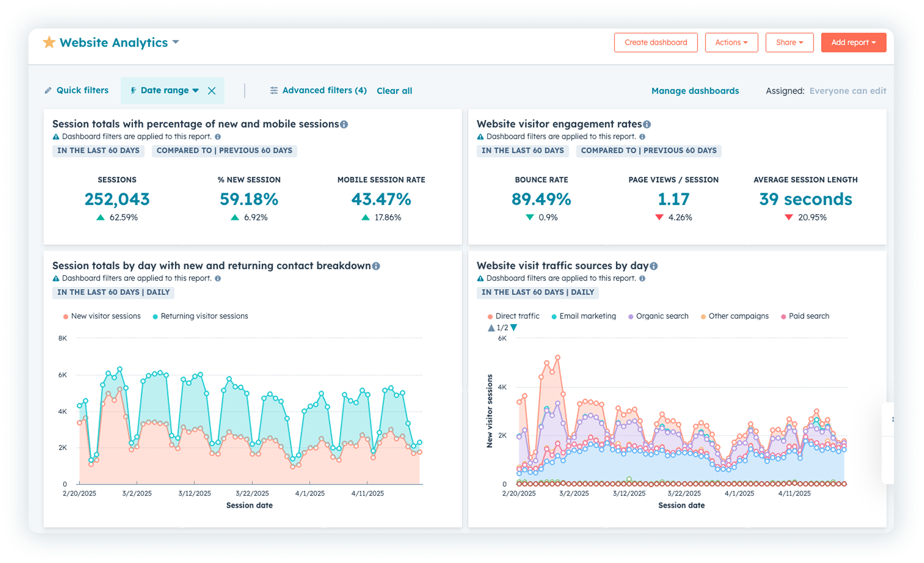Viewport: 924px width, 563px height.
Task: Click Clear all filters
Action: 394,91
